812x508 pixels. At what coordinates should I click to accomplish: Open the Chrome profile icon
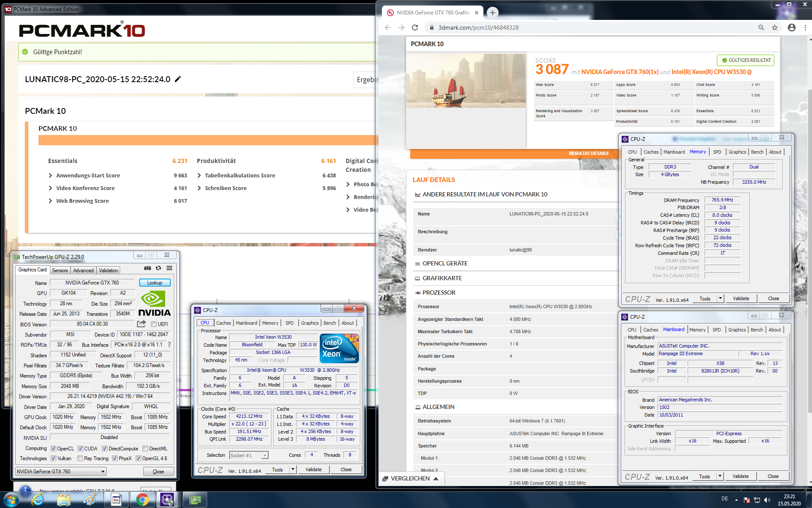point(792,28)
